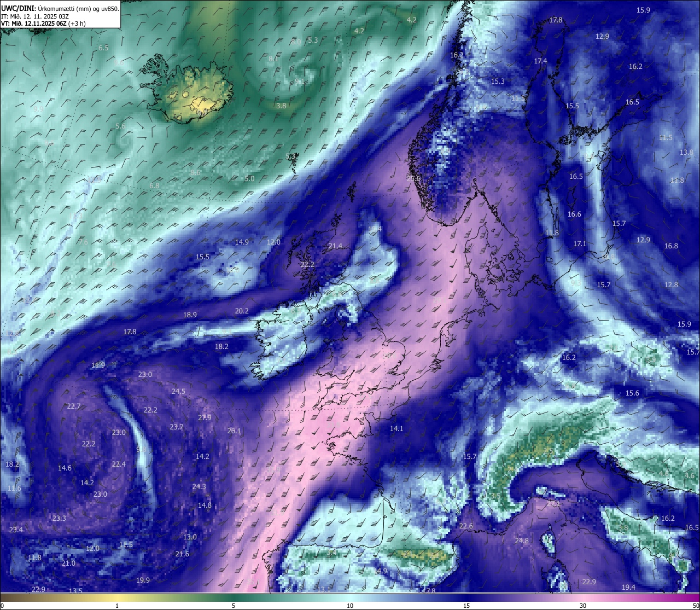The image size is (700, 610).
Task: Select the 5.0 value south of Iceland
Action: (x=249, y=178)
